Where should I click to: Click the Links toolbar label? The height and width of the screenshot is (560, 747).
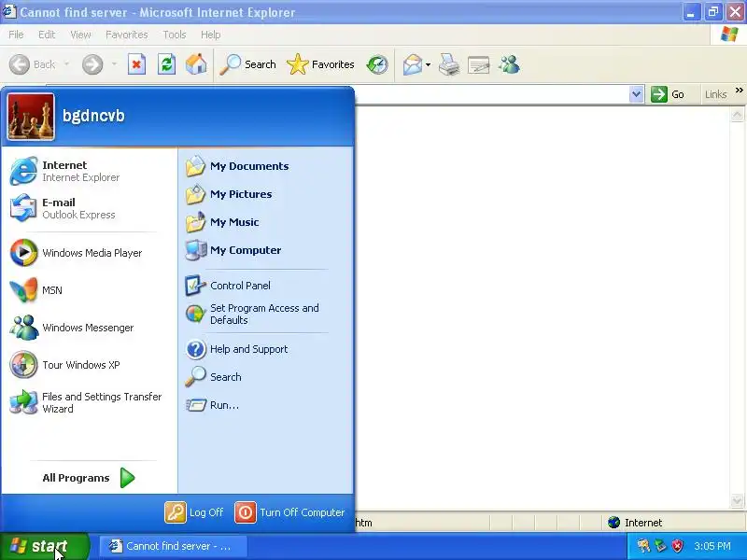(x=716, y=94)
